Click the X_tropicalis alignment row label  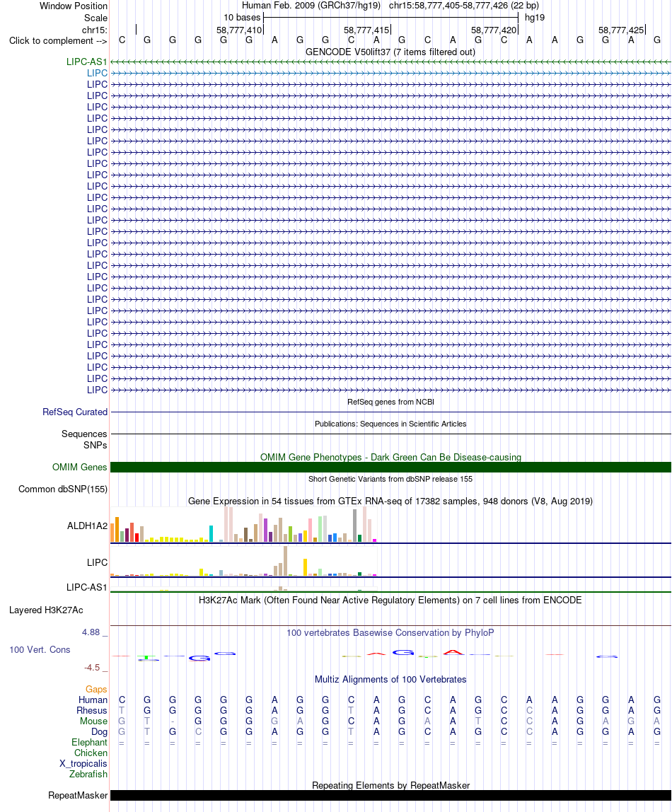tap(83, 764)
